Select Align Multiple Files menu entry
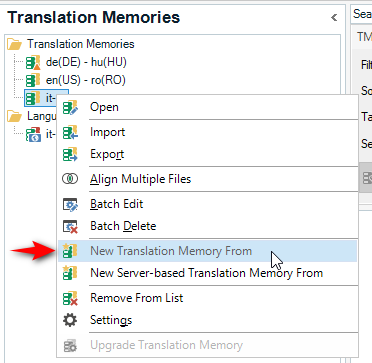The image size is (372, 363). tap(207, 179)
